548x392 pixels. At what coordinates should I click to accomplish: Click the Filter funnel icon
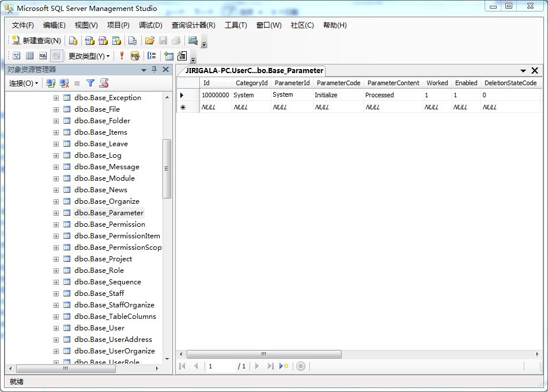[x=90, y=83]
